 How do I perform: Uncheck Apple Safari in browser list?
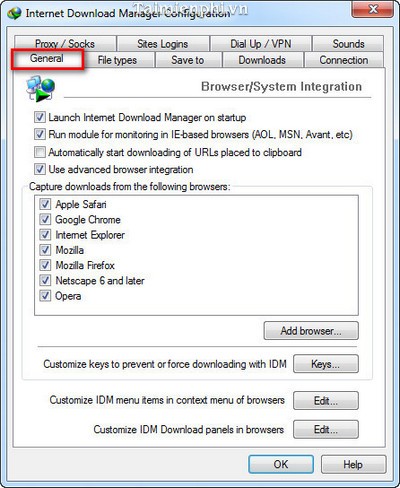45,204
